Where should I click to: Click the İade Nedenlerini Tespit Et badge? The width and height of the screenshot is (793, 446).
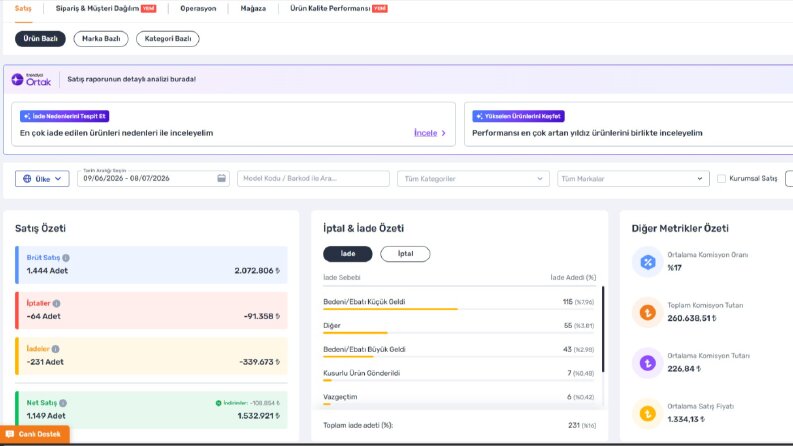click(x=65, y=116)
